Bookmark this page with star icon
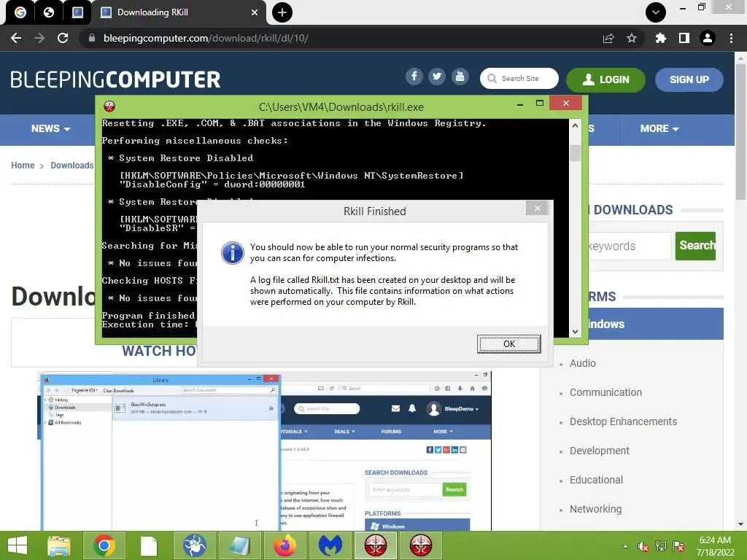Viewport: 747px width, 560px height. 632,38
